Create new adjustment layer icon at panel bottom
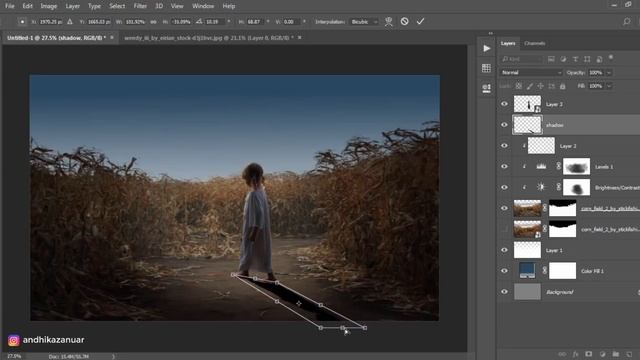 pyautogui.click(x=602, y=354)
